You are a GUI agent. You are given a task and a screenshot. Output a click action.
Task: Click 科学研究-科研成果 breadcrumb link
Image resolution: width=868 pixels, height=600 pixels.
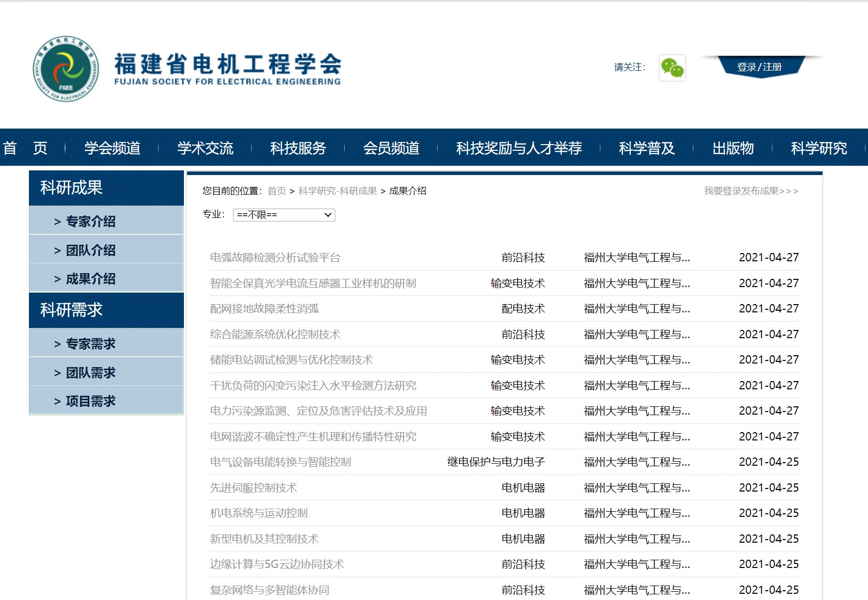tap(337, 191)
